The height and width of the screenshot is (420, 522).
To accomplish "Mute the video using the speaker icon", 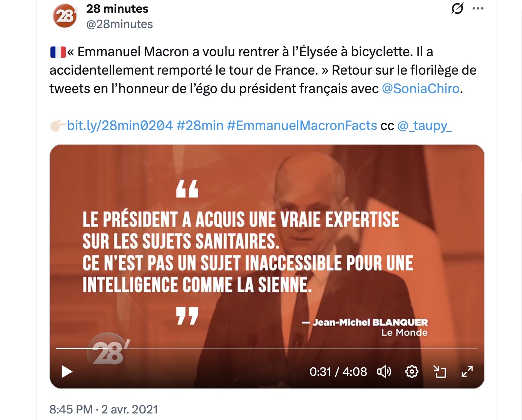I will click(x=384, y=372).
